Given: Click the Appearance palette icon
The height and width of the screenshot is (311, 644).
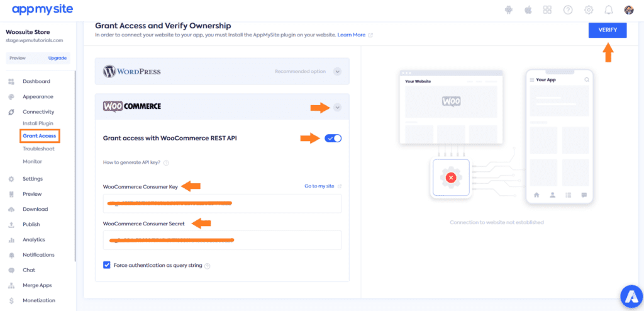Looking at the screenshot, I should pos(11,97).
